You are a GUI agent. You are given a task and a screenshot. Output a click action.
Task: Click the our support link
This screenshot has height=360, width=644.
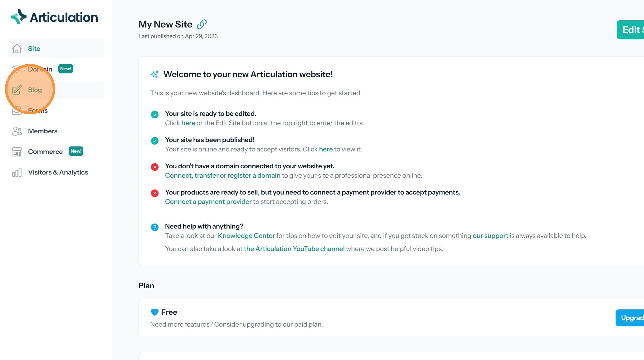(490, 236)
